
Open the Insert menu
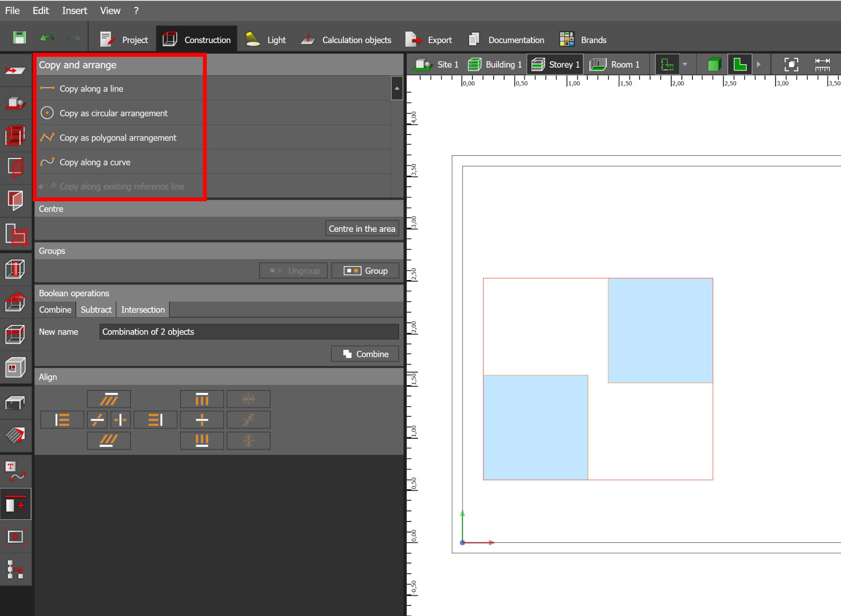click(74, 11)
